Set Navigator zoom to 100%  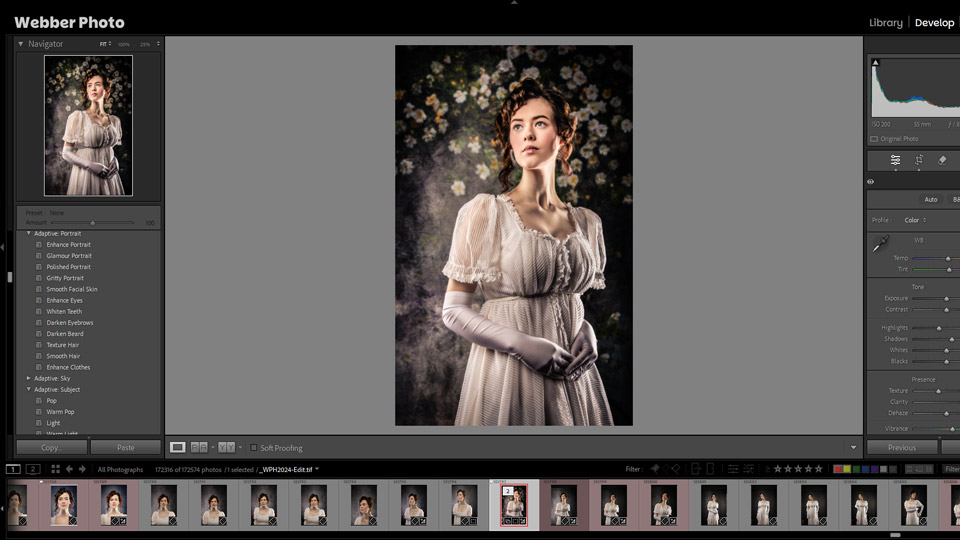click(x=124, y=44)
